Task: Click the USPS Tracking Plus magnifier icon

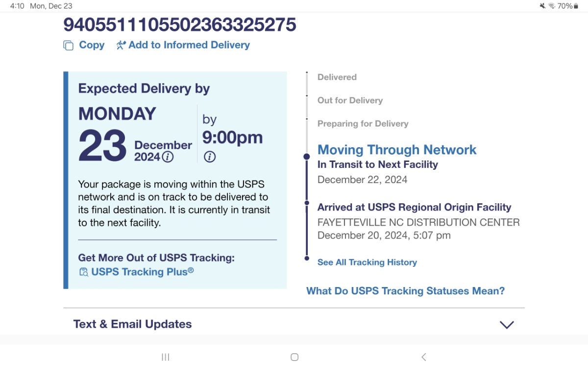Action: coord(83,272)
